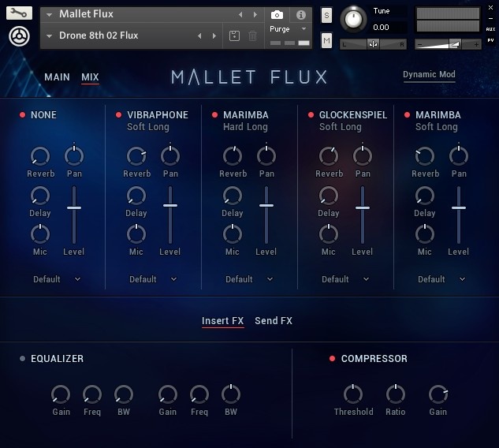The image size is (499, 448).
Task: Open the Default dropdown in MARIMBA Hard Long channel
Action: pyautogui.click(x=249, y=279)
